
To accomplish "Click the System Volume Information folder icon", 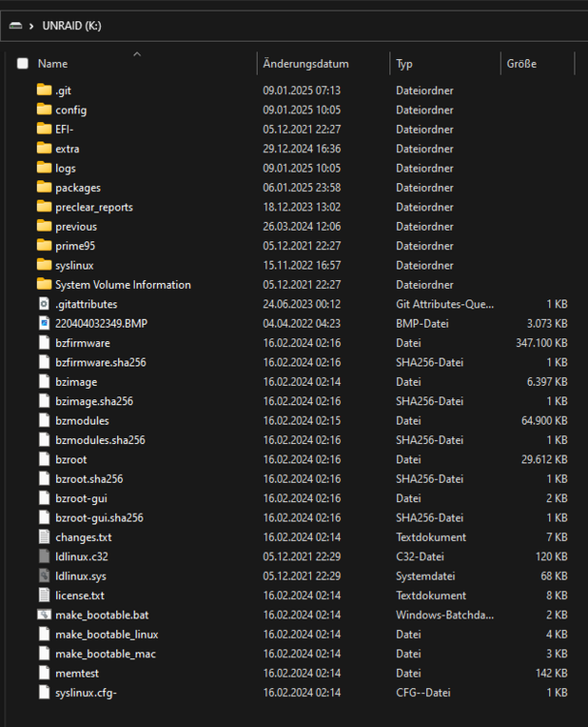I will coord(44,284).
